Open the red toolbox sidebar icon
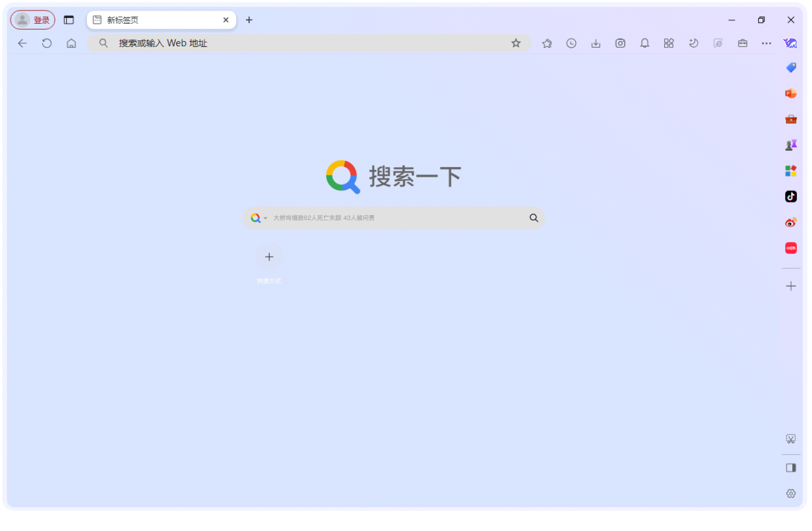 tap(791, 119)
